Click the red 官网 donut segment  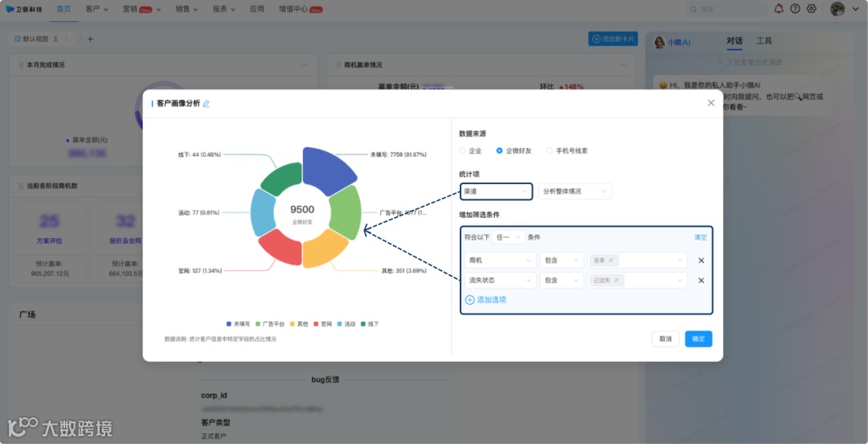pos(281,249)
